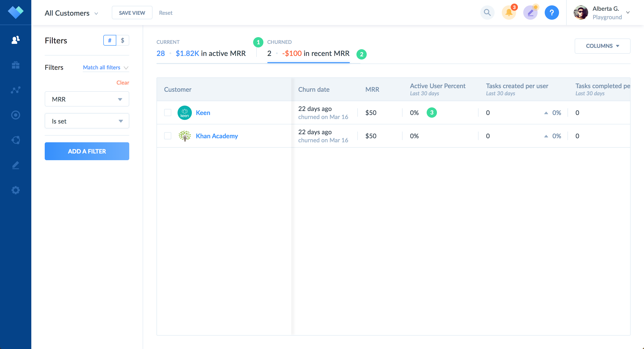The image size is (644, 349).
Task: Check the Keen customer checkbox
Action: (167, 113)
